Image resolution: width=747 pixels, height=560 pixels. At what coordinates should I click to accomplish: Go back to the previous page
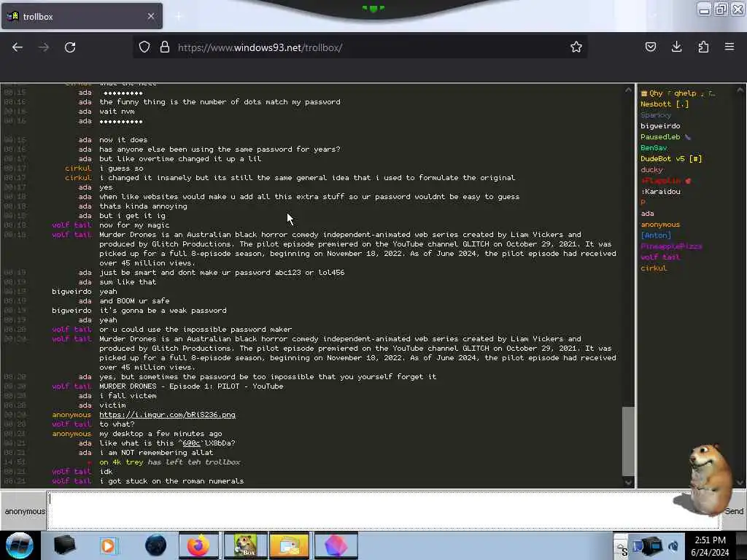[18, 47]
